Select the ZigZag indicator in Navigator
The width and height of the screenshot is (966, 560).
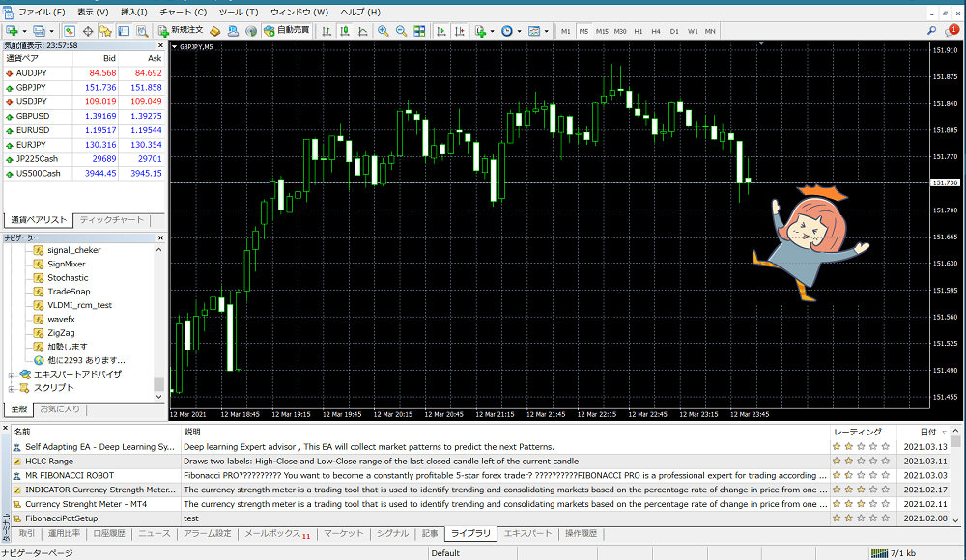61,333
